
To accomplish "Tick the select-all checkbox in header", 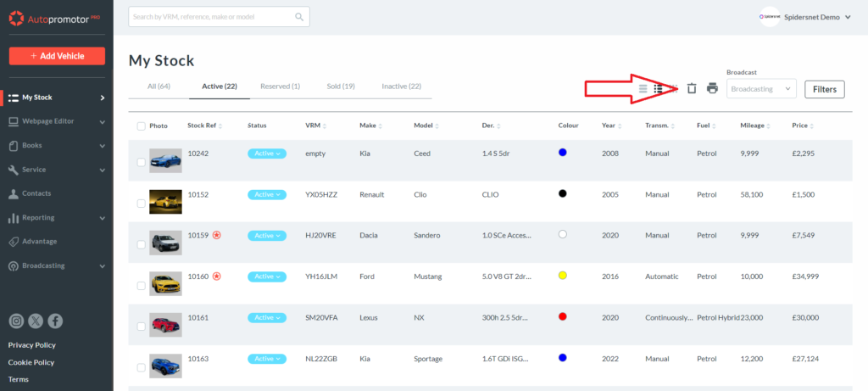I will [141, 126].
